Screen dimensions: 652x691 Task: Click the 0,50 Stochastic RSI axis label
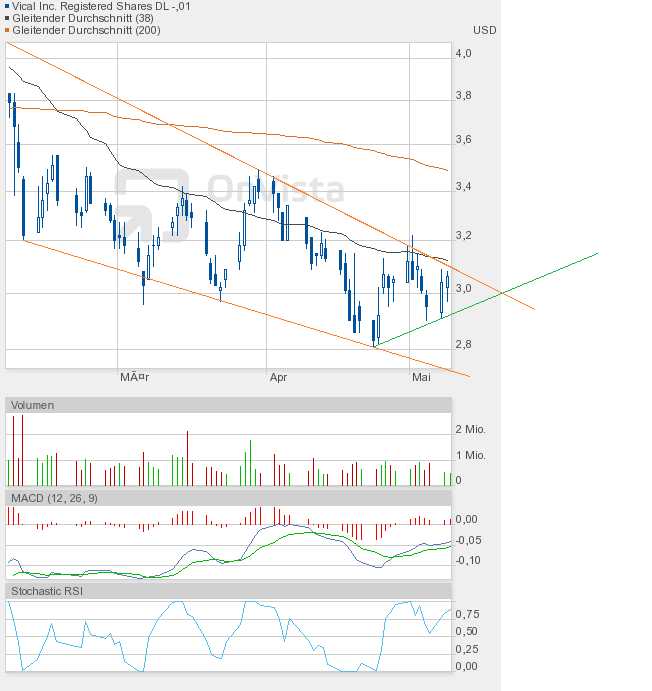(x=467, y=631)
